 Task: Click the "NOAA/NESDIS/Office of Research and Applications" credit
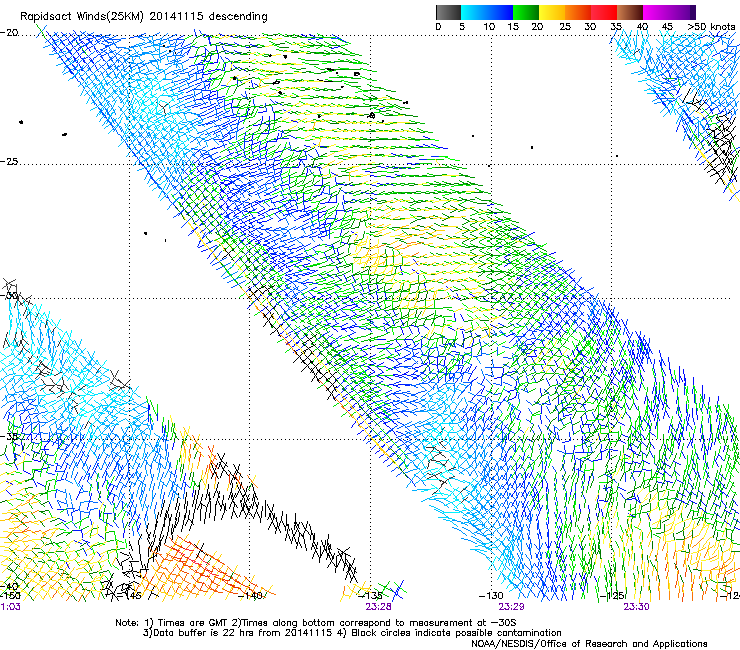point(589,644)
